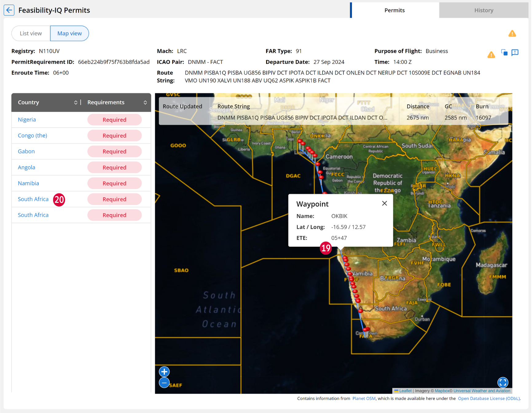
Task: Zoom out the map with minus button
Action: pyautogui.click(x=164, y=383)
